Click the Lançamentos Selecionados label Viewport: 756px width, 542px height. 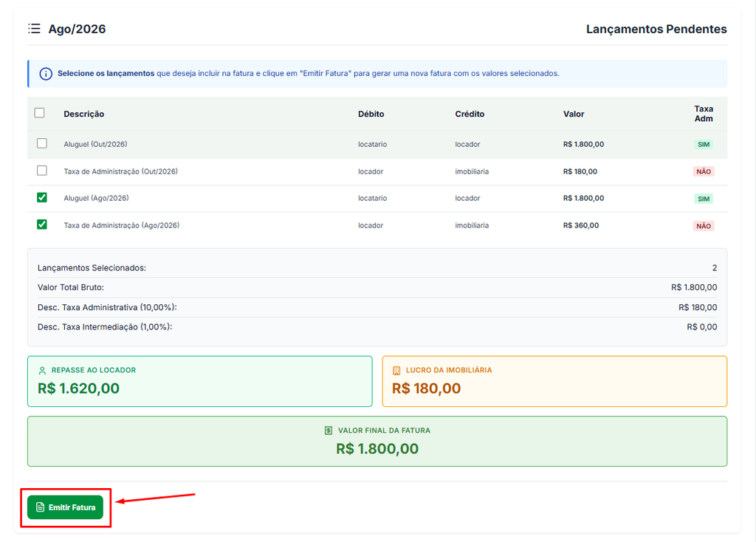[92, 267]
